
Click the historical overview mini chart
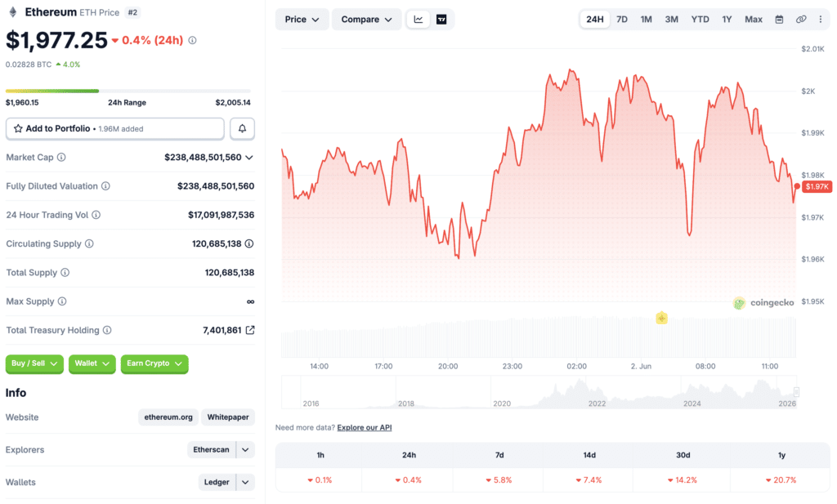click(539, 392)
